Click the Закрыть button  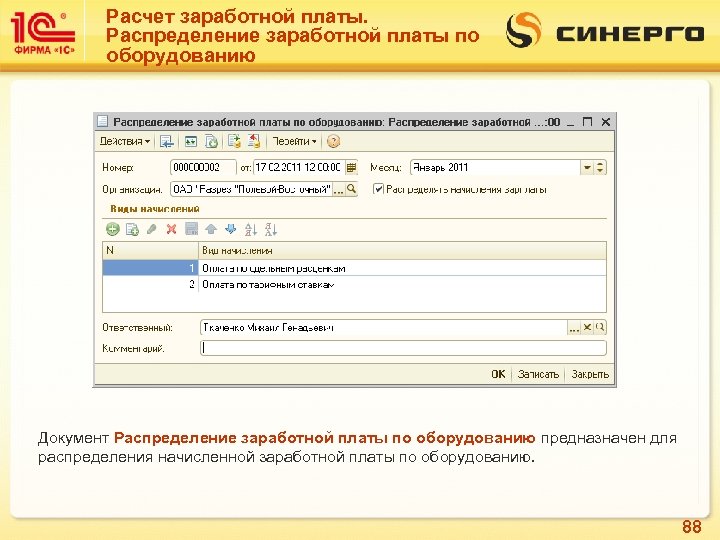click(x=590, y=374)
